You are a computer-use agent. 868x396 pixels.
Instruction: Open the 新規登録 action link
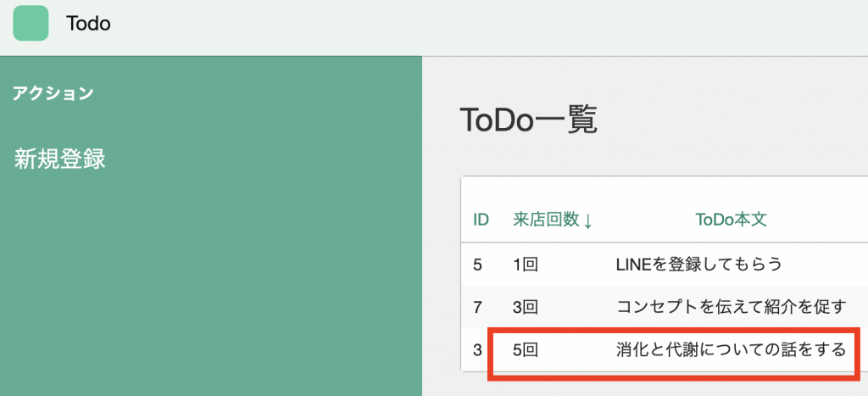59,159
